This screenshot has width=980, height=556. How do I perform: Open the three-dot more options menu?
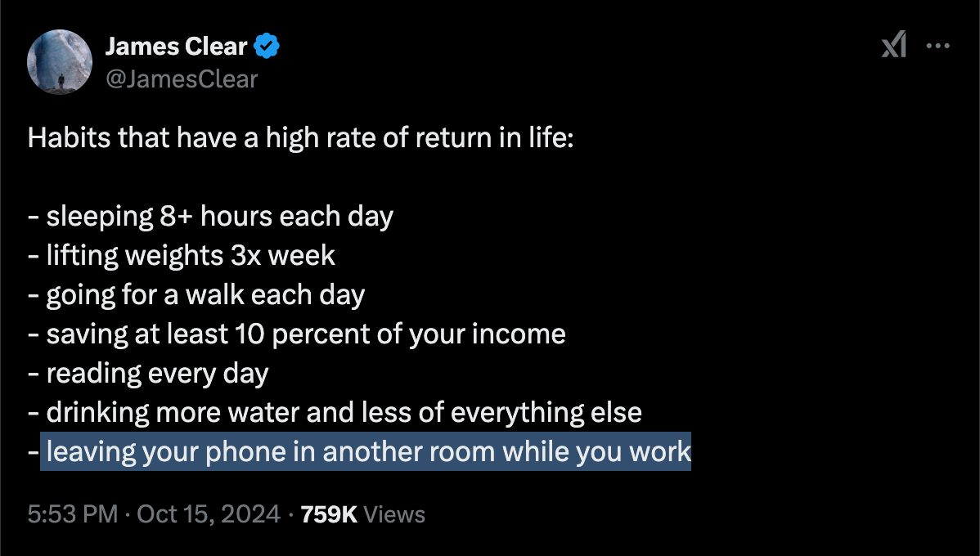point(938,46)
